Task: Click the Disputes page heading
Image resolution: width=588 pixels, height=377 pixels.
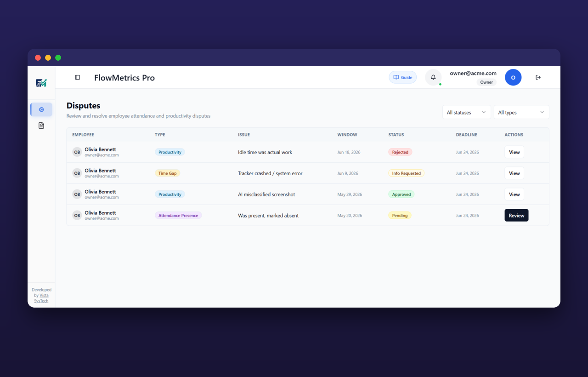Action: click(83, 106)
